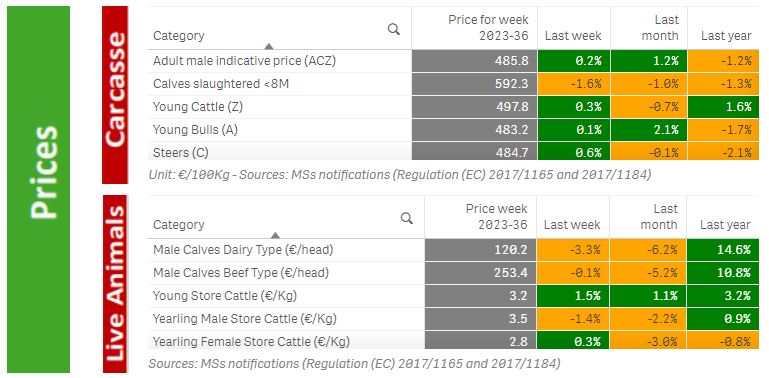The height and width of the screenshot is (378, 769).
Task: Click the green Prices banner
Action: pyautogui.click(x=39, y=189)
